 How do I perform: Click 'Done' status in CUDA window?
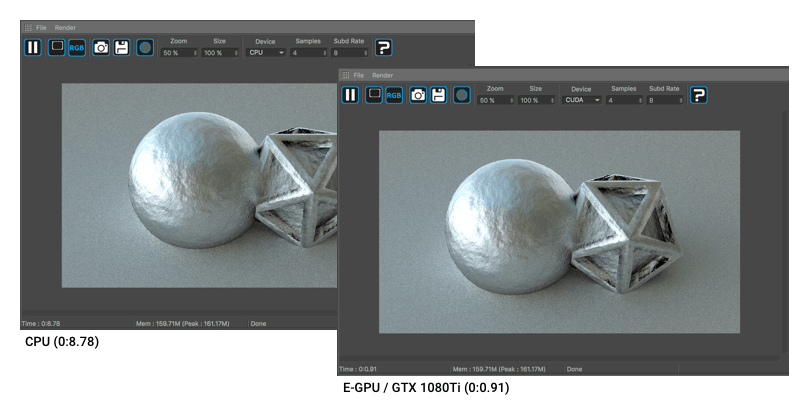point(574,369)
